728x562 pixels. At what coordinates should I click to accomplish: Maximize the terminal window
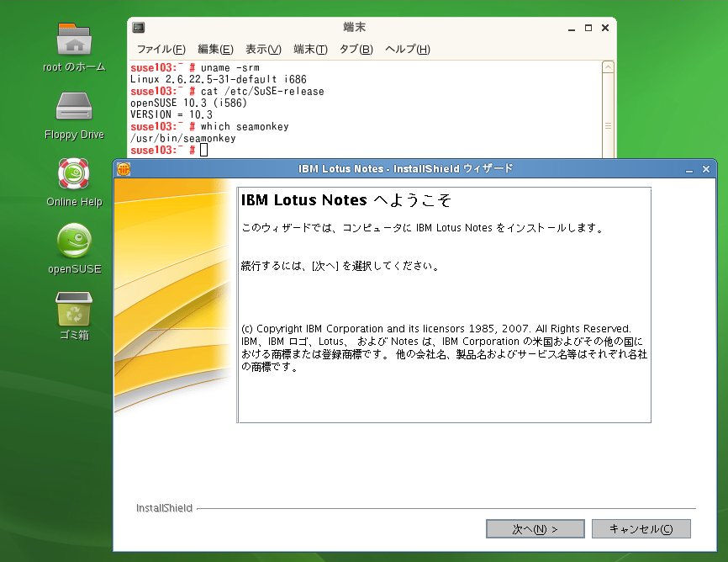pyautogui.click(x=588, y=28)
